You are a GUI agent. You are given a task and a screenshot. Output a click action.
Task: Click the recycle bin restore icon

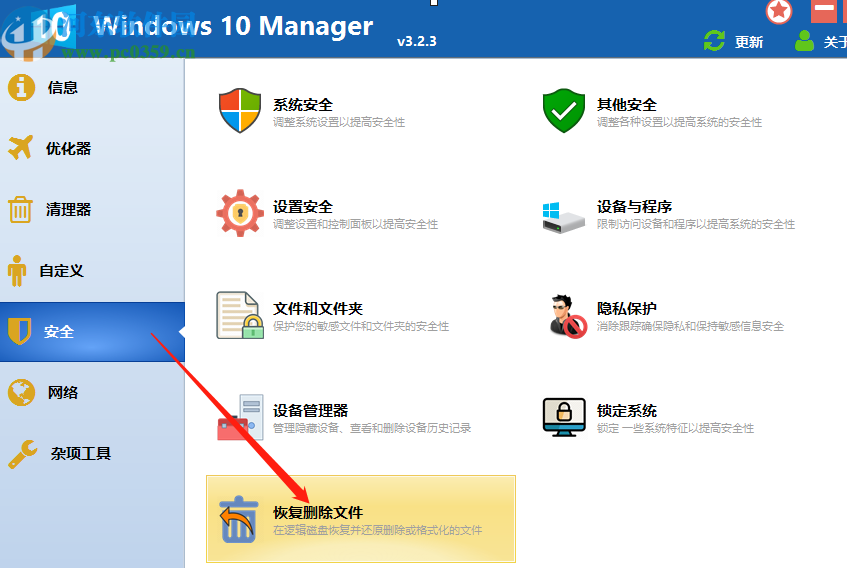(238, 519)
